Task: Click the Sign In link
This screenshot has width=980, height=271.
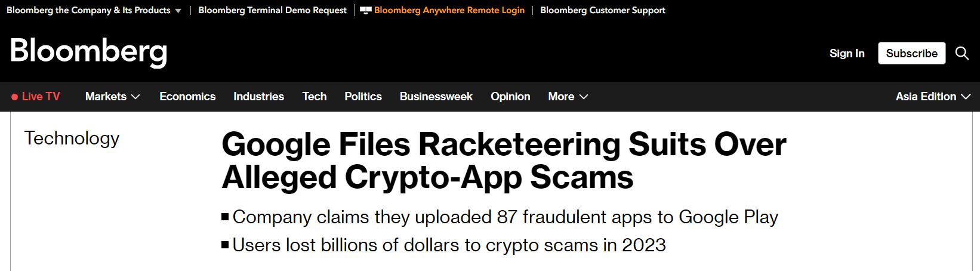Action: click(846, 53)
